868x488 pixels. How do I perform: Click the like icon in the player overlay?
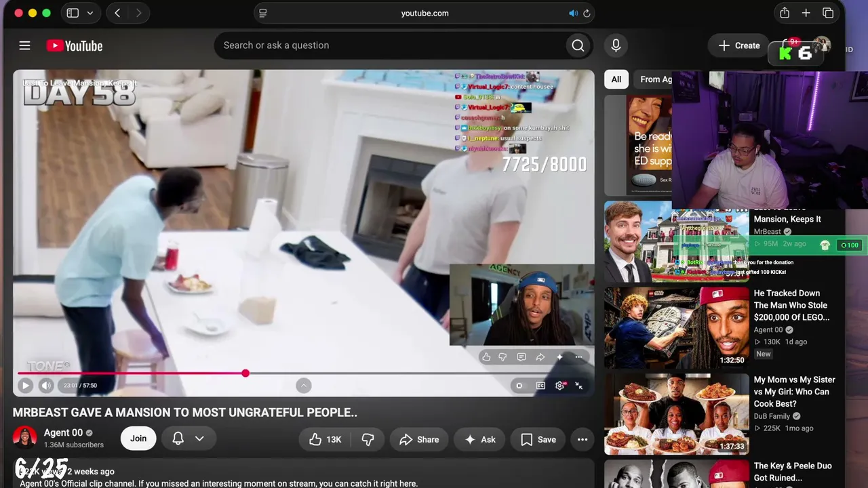coord(486,357)
